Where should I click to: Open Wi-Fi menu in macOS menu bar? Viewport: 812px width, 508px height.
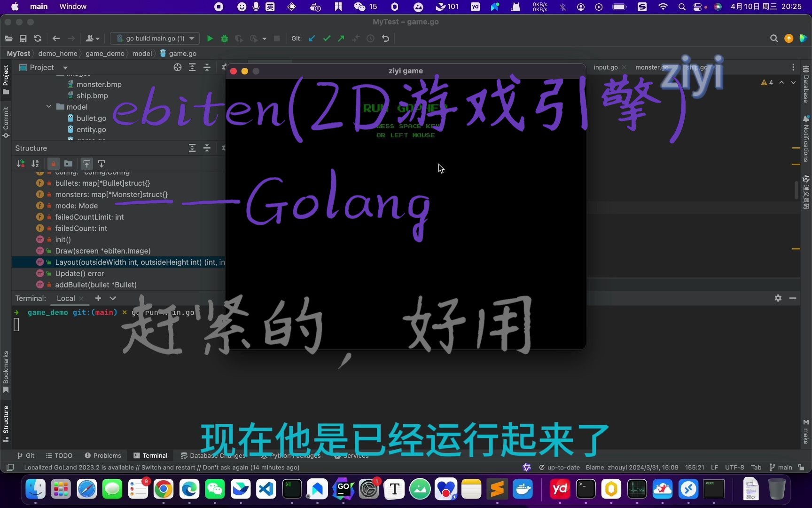point(663,7)
